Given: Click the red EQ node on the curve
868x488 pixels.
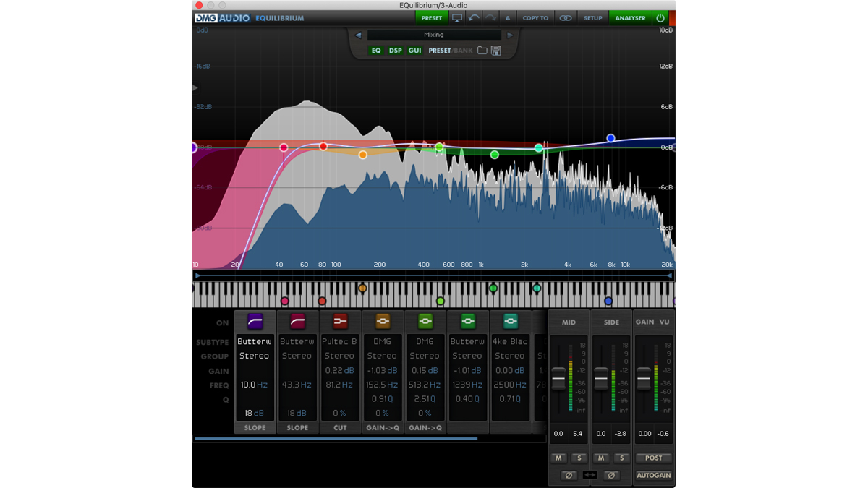Looking at the screenshot, I should tap(323, 147).
